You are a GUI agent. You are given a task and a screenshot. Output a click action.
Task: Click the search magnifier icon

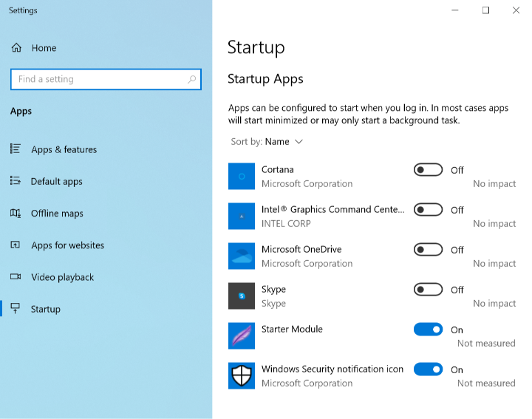pos(191,79)
